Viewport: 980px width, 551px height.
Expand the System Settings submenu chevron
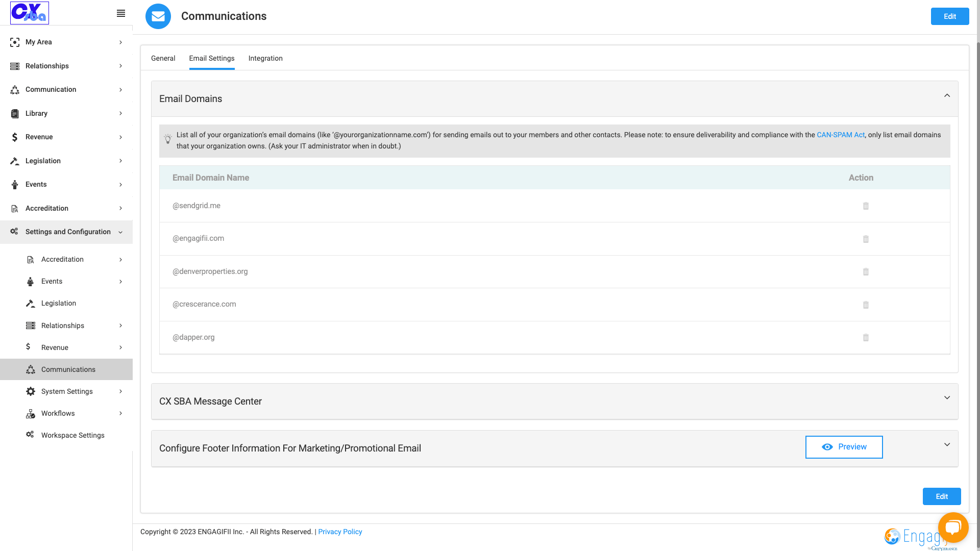[120, 391]
